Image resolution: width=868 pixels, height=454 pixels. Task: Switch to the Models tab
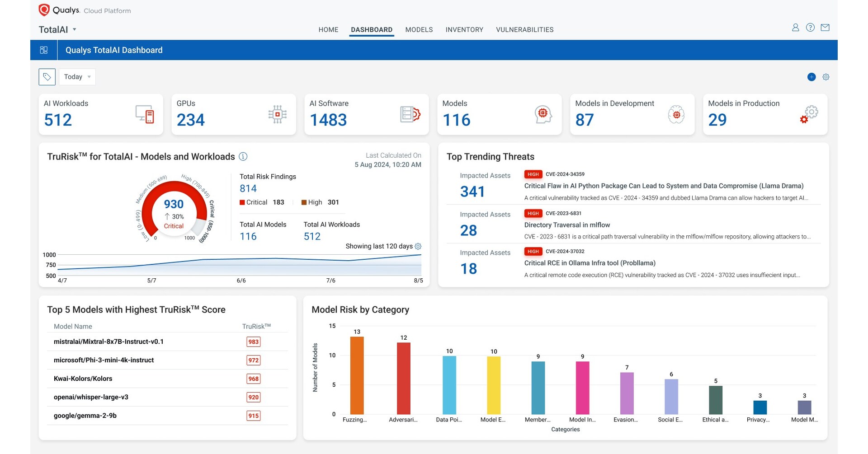click(x=419, y=30)
